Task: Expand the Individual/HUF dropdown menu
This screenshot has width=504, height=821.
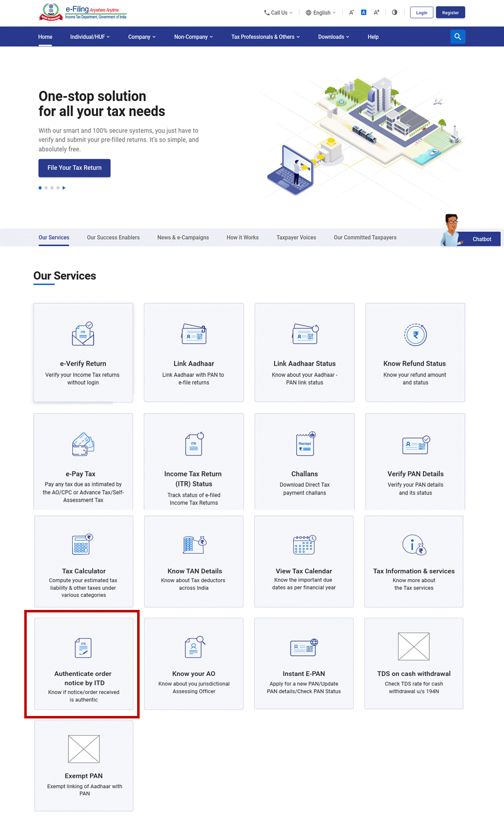Action: click(x=90, y=37)
